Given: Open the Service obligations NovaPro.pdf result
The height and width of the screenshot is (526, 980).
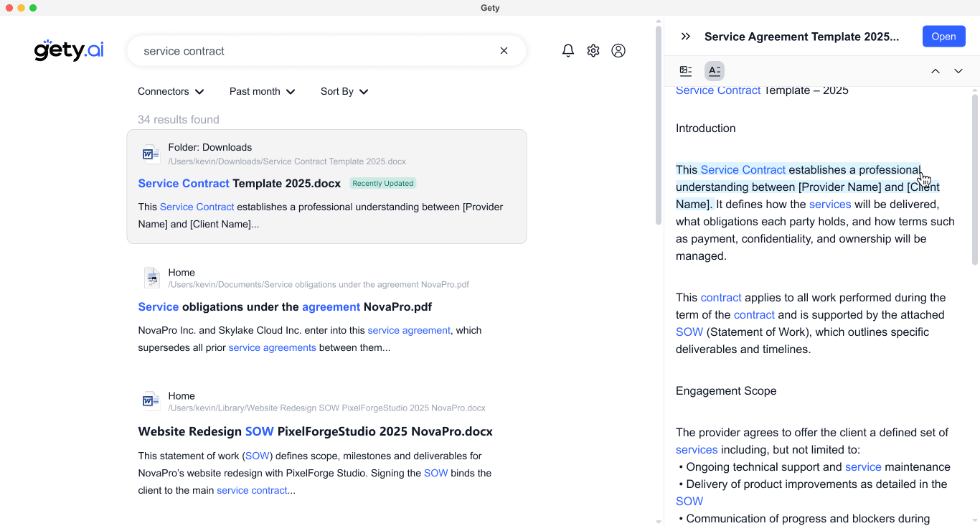Looking at the screenshot, I should click(x=285, y=307).
